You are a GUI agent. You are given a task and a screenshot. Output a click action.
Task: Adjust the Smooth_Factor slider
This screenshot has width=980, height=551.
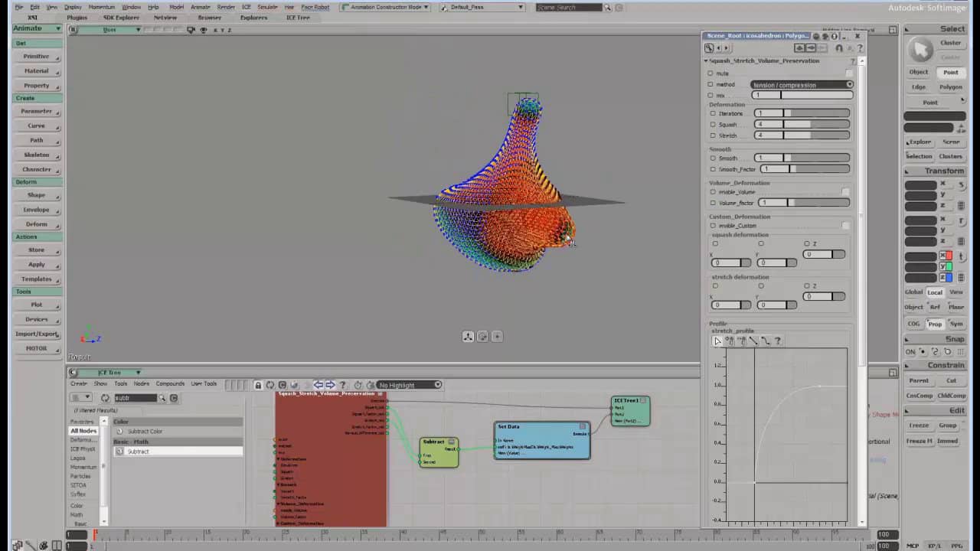tap(805, 169)
